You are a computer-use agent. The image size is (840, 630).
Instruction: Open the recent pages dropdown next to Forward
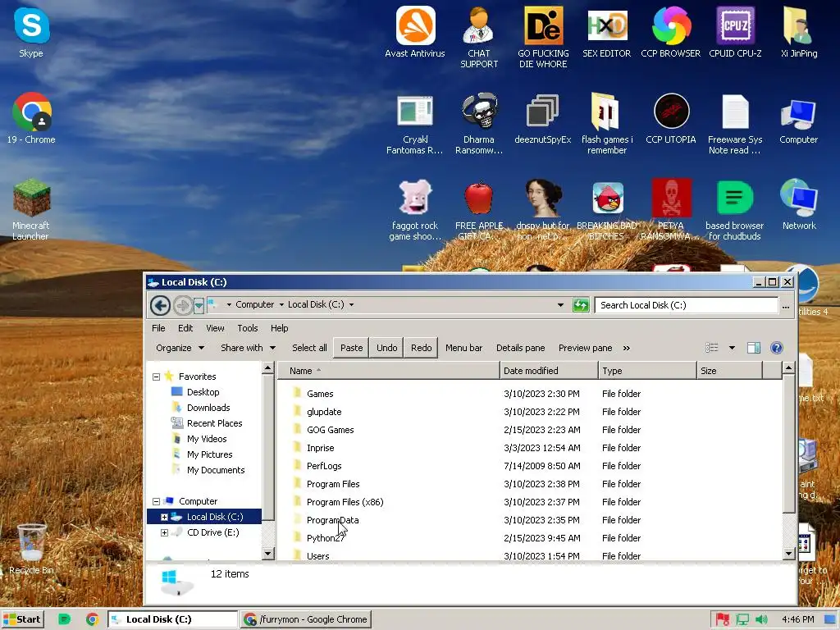click(x=199, y=305)
